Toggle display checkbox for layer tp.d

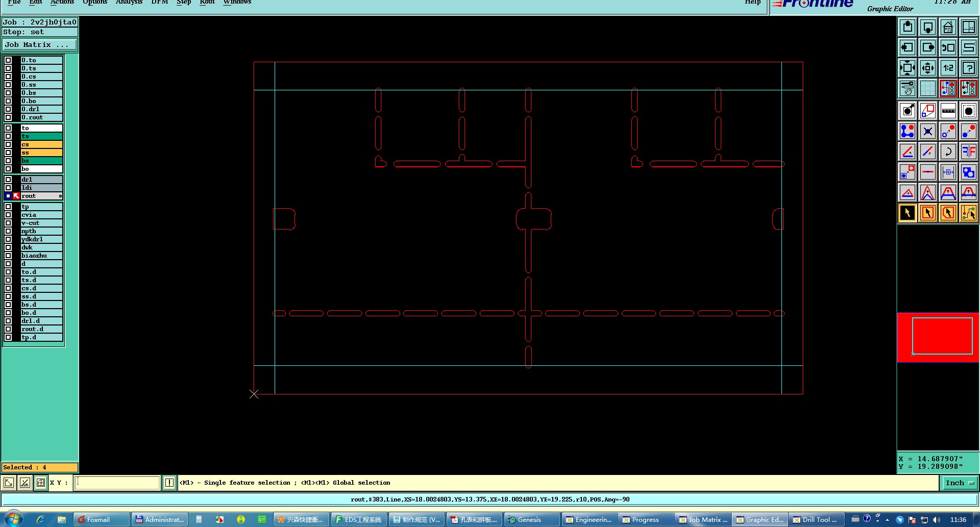point(8,337)
